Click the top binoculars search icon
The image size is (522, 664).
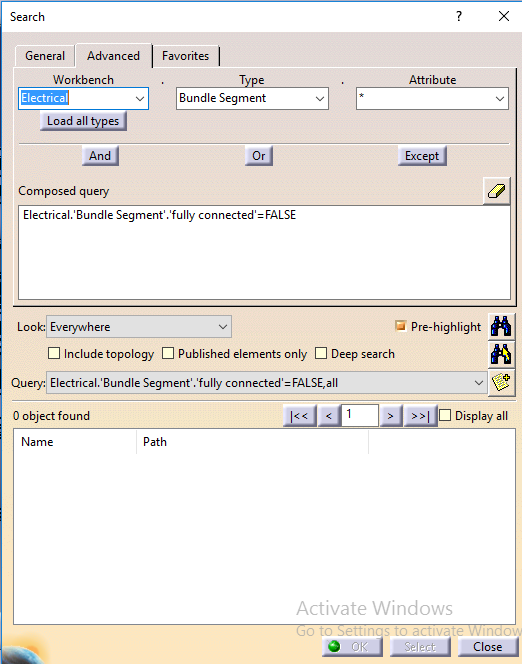(501, 326)
